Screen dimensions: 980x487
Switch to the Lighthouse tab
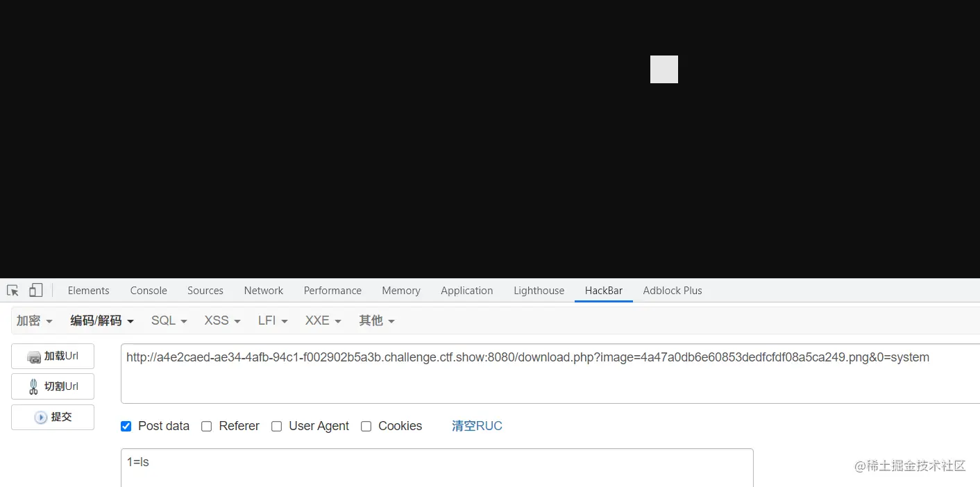[x=539, y=291]
